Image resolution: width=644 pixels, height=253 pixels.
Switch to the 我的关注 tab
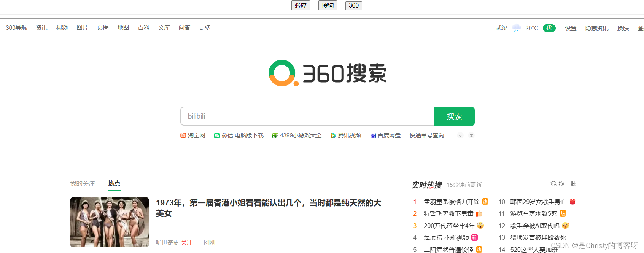point(82,184)
